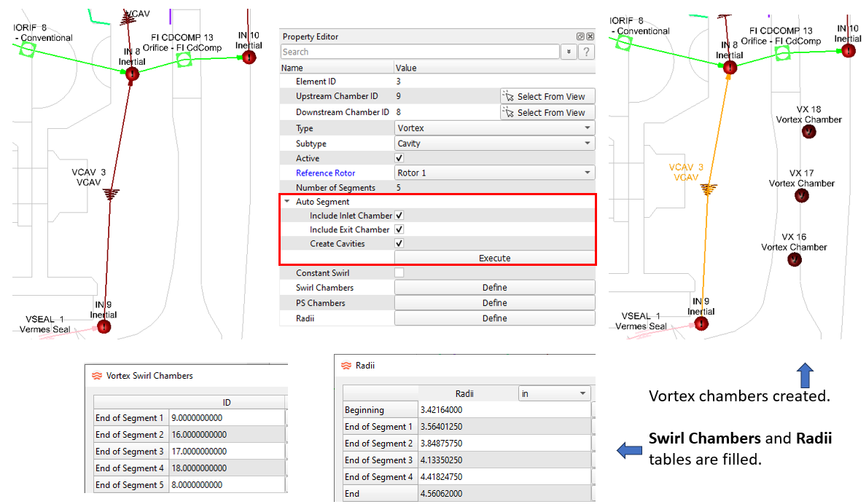This screenshot has width=866, height=504.
Task: Click Execute in Auto Segment
Action: click(x=494, y=259)
